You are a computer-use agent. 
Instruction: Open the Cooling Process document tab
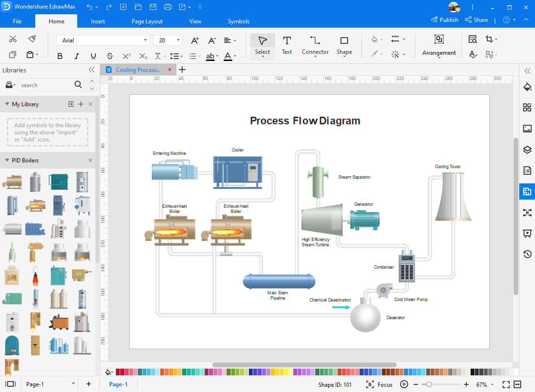[x=138, y=70]
